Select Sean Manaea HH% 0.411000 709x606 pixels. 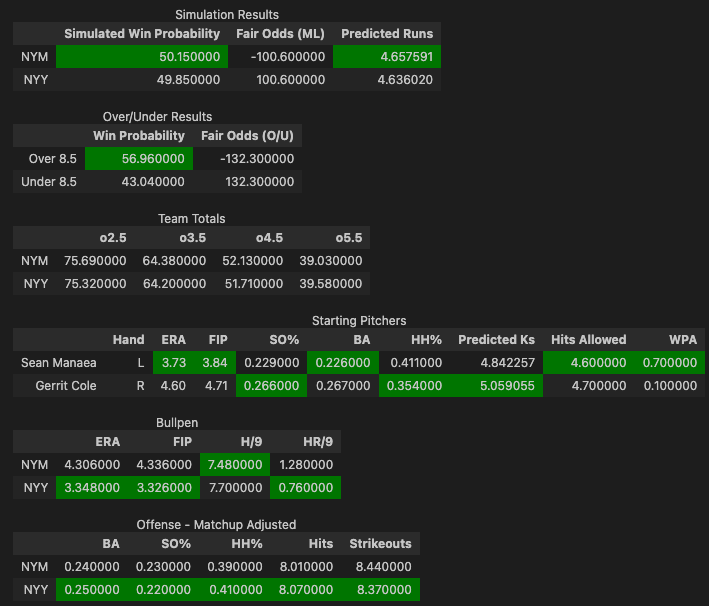(x=414, y=363)
